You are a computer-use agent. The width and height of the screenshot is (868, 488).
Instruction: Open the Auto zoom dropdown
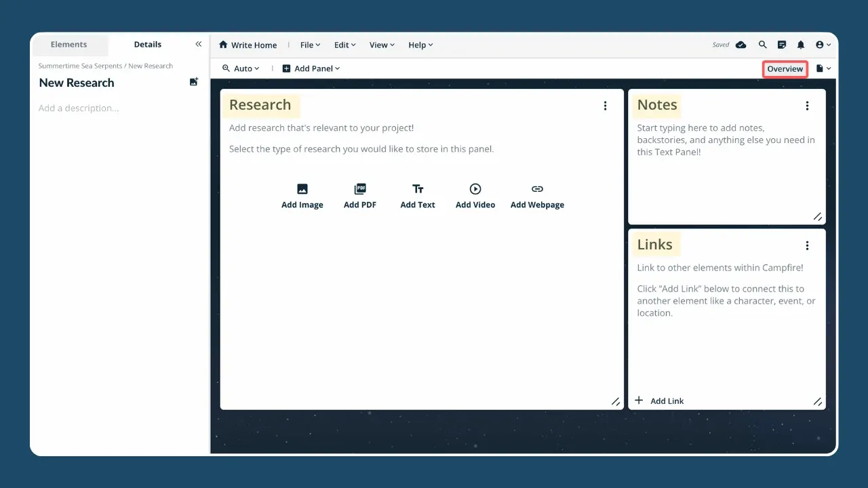tap(241, 68)
